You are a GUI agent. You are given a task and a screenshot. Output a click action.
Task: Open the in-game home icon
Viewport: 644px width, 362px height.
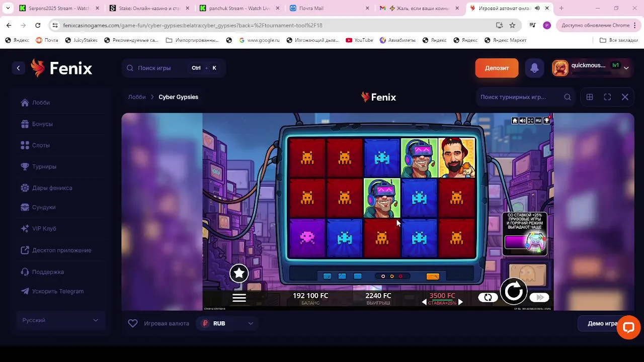tap(515, 121)
